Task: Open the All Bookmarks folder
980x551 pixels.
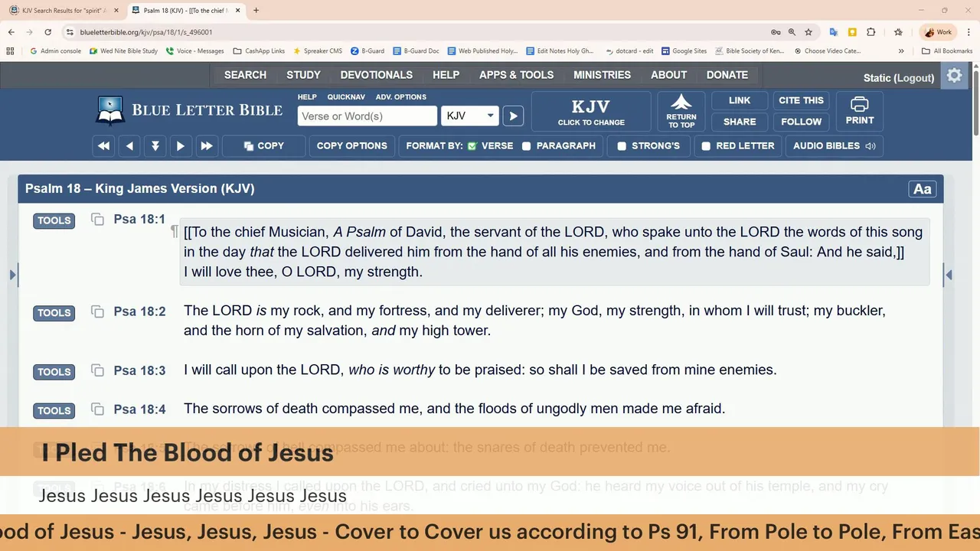Action: (x=947, y=51)
